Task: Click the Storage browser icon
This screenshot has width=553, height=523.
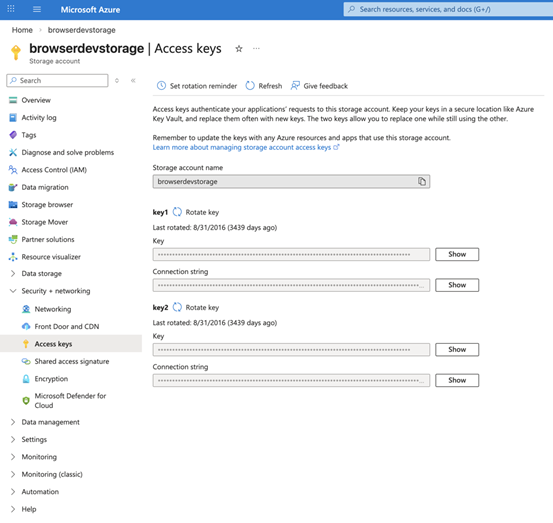Action: 13,205
